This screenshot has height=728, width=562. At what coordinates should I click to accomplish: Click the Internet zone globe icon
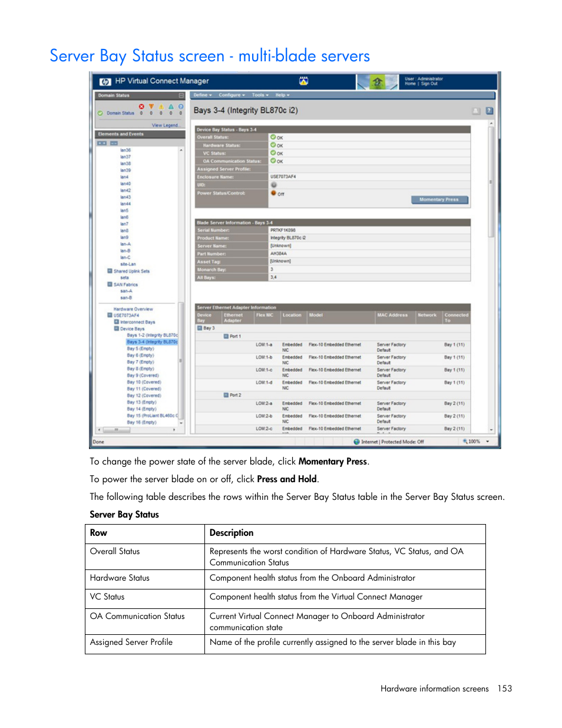point(356,442)
